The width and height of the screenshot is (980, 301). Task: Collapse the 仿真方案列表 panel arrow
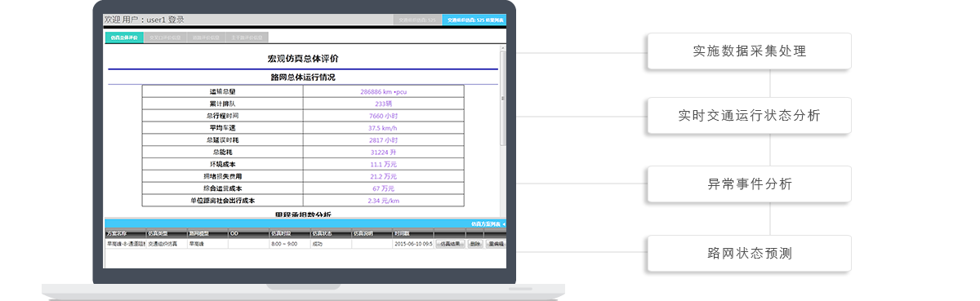point(504,224)
